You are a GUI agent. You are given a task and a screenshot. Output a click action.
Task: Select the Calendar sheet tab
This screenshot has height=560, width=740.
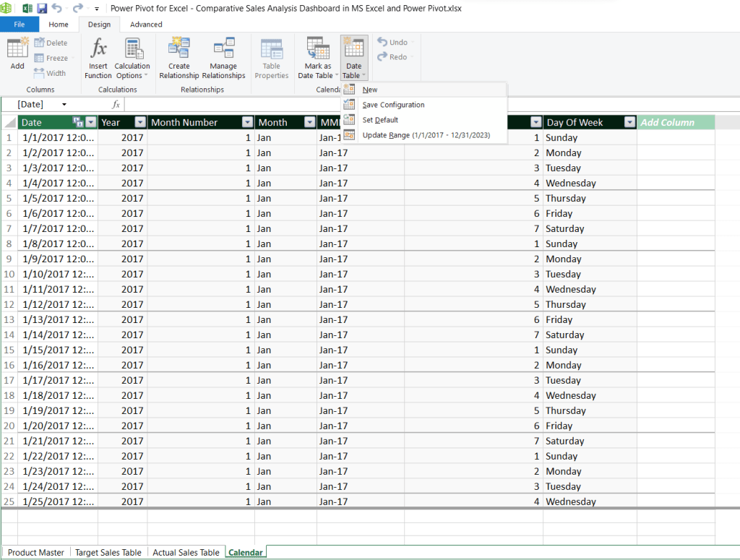pyautogui.click(x=246, y=552)
